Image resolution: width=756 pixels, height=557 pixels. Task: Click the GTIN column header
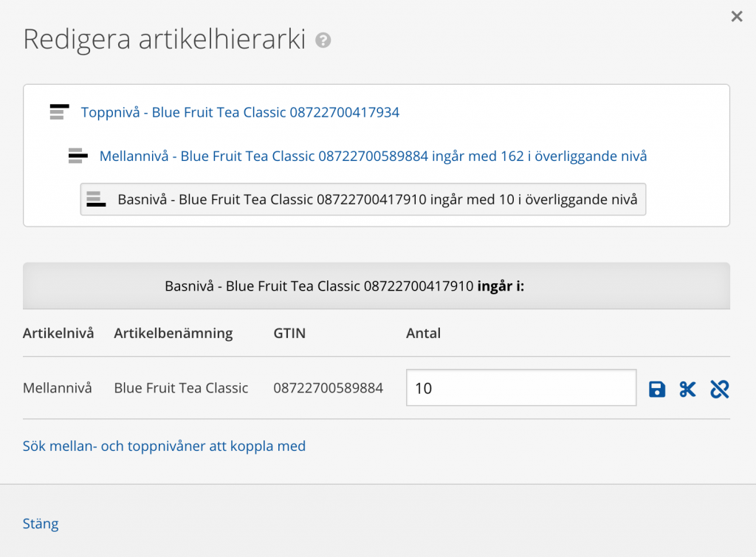coord(289,333)
